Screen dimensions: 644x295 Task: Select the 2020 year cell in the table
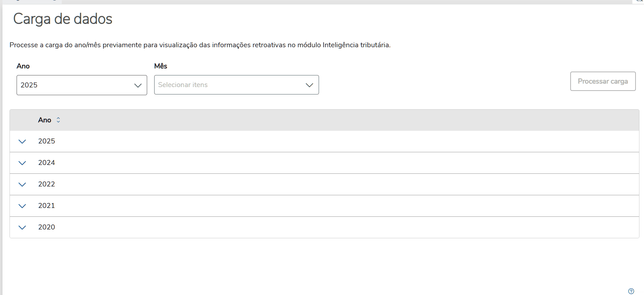tap(47, 227)
